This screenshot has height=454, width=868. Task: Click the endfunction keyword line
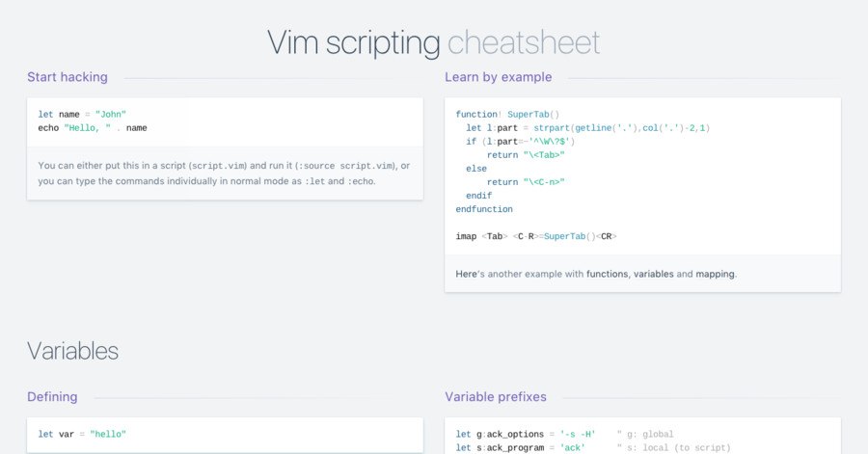[x=484, y=209]
